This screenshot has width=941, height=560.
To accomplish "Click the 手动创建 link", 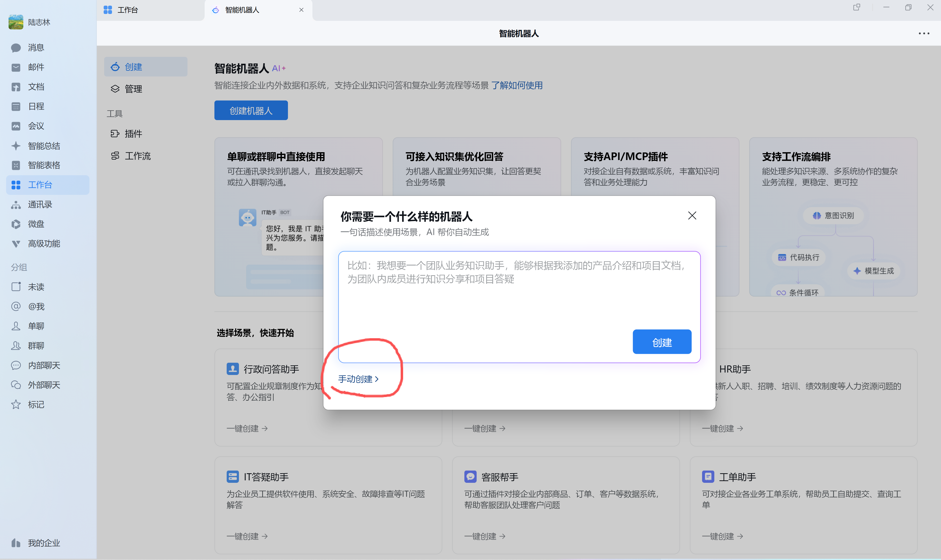I will coord(358,379).
